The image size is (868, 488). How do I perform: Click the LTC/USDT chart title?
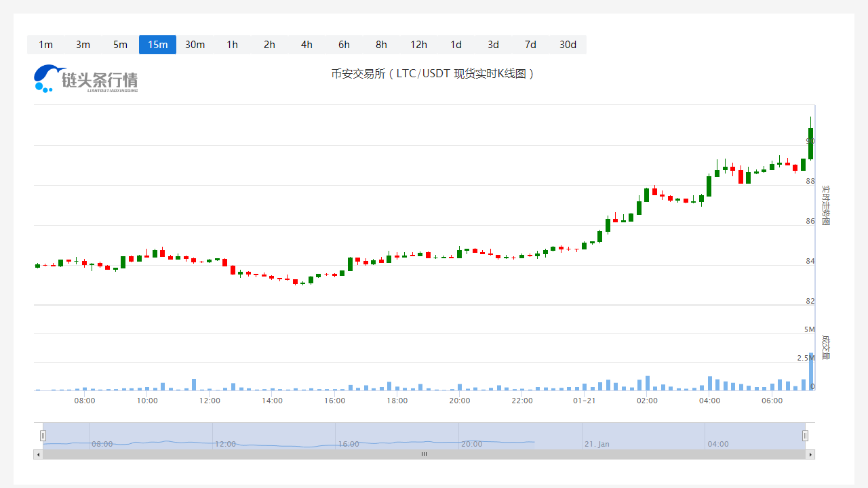pos(433,74)
